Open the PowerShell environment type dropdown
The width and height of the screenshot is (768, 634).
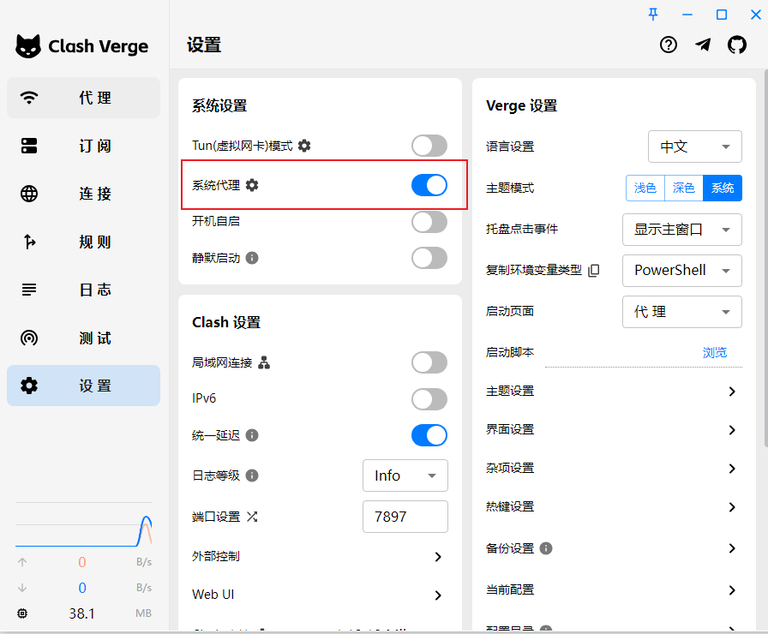coord(682,270)
